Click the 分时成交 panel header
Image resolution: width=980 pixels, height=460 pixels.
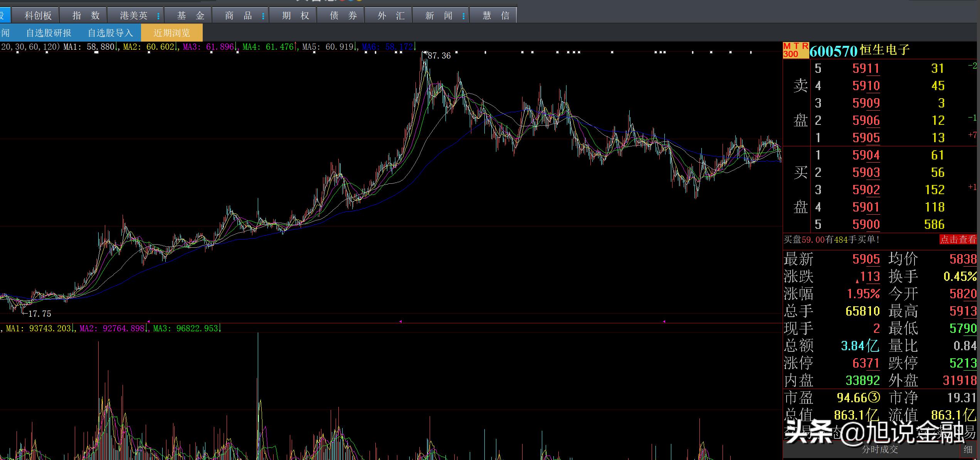pos(880,449)
